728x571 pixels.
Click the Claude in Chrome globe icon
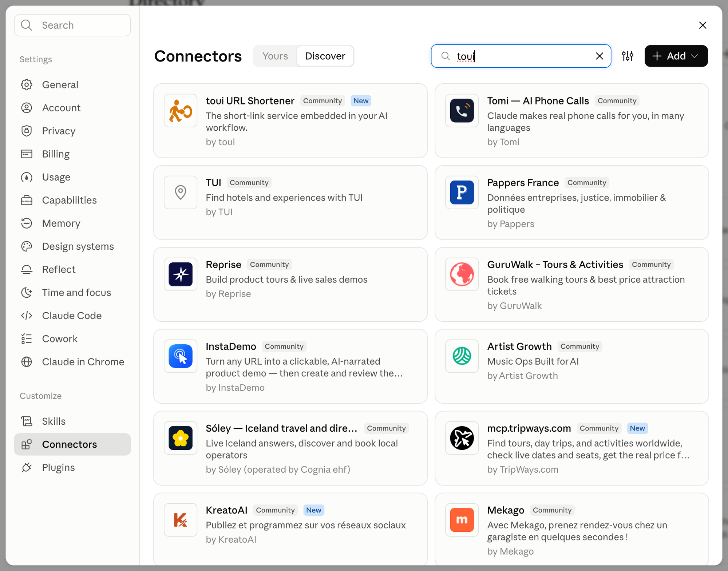click(x=27, y=362)
